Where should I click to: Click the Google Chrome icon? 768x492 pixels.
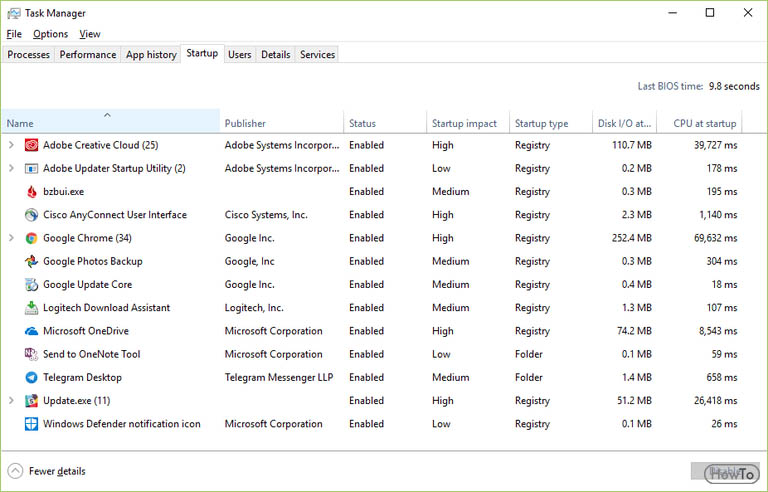[x=31, y=238]
